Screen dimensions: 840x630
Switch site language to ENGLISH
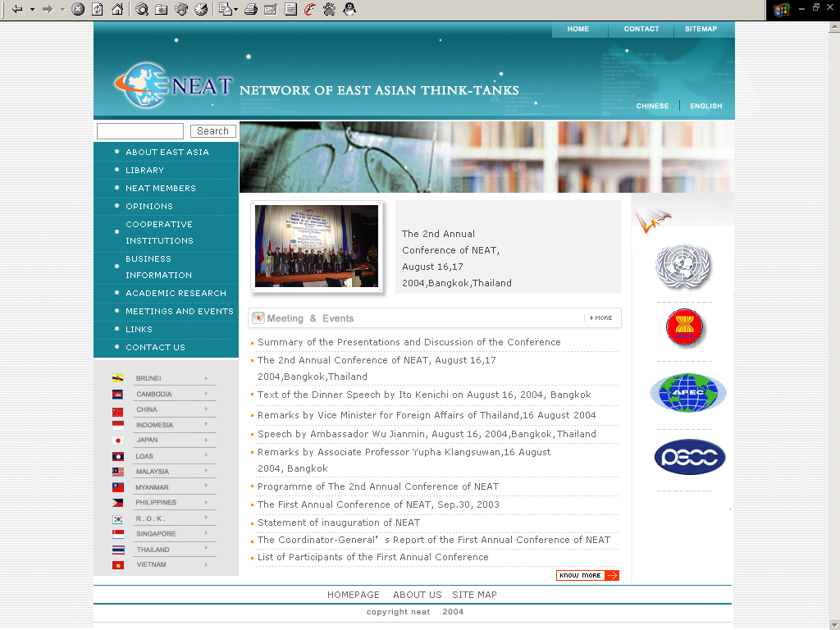point(706,106)
